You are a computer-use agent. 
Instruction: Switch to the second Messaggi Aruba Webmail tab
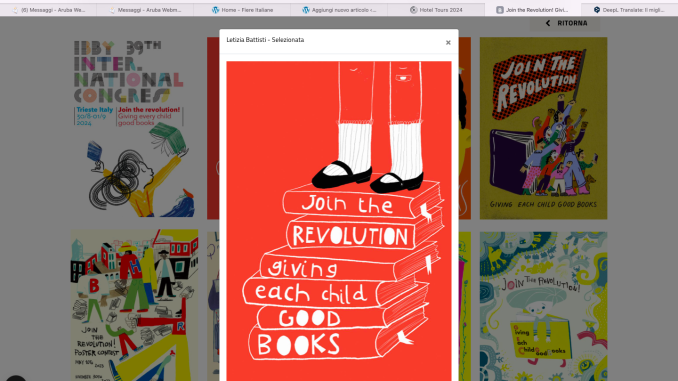click(145, 10)
